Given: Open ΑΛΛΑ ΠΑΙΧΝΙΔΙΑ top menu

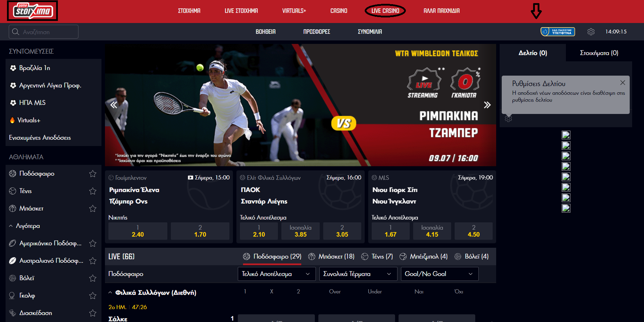Looking at the screenshot, I should 441,11.
